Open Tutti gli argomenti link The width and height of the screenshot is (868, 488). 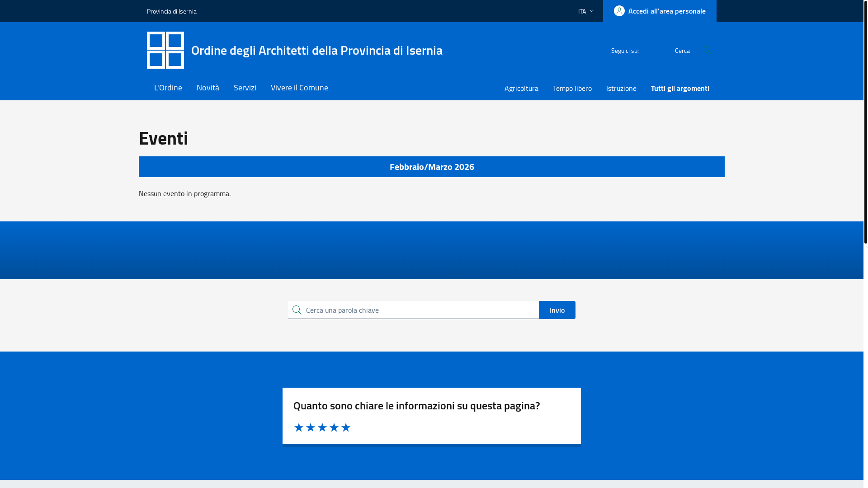679,88
